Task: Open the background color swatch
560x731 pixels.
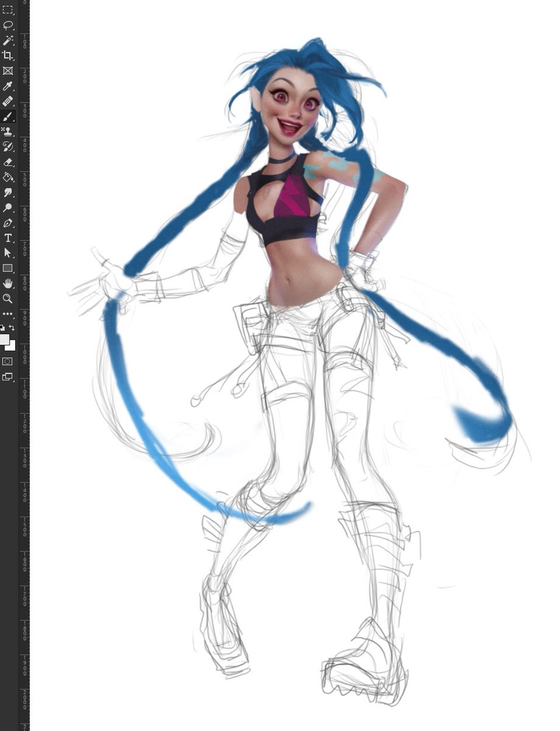Action: [12, 347]
